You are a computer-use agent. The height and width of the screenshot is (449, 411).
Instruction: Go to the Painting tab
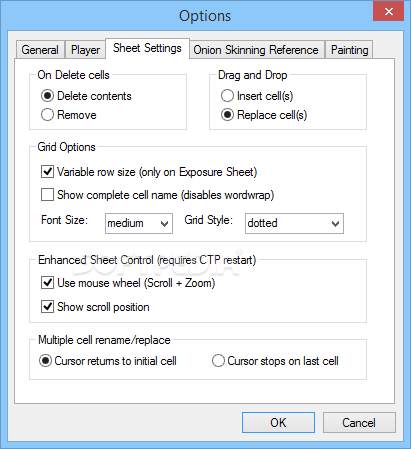[x=349, y=50]
